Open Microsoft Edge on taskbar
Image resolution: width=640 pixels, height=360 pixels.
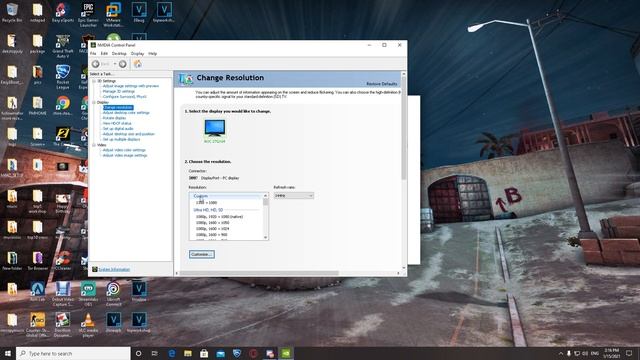171,353
